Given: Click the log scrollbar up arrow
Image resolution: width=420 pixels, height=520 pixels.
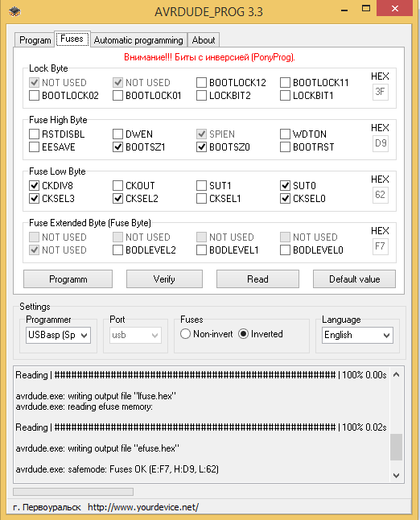Looking at the screenshot, I should coord(396,375).
